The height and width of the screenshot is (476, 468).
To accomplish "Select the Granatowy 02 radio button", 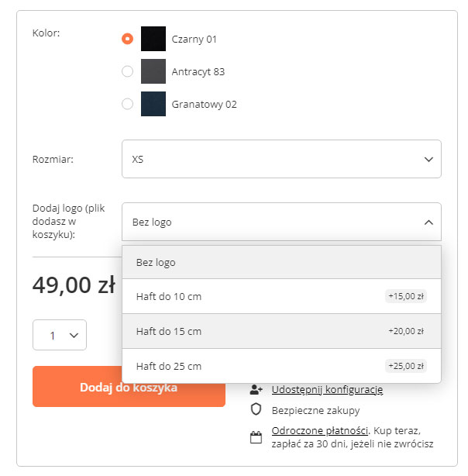I will pyautogui.click(x=128, y=104).
